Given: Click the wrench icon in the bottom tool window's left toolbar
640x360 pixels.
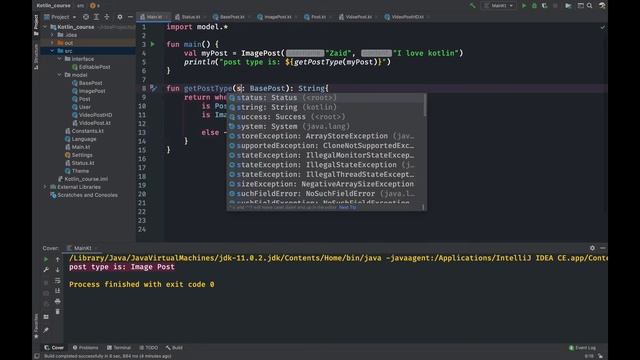Looking at the screenshot, I should tap(46, 269).
